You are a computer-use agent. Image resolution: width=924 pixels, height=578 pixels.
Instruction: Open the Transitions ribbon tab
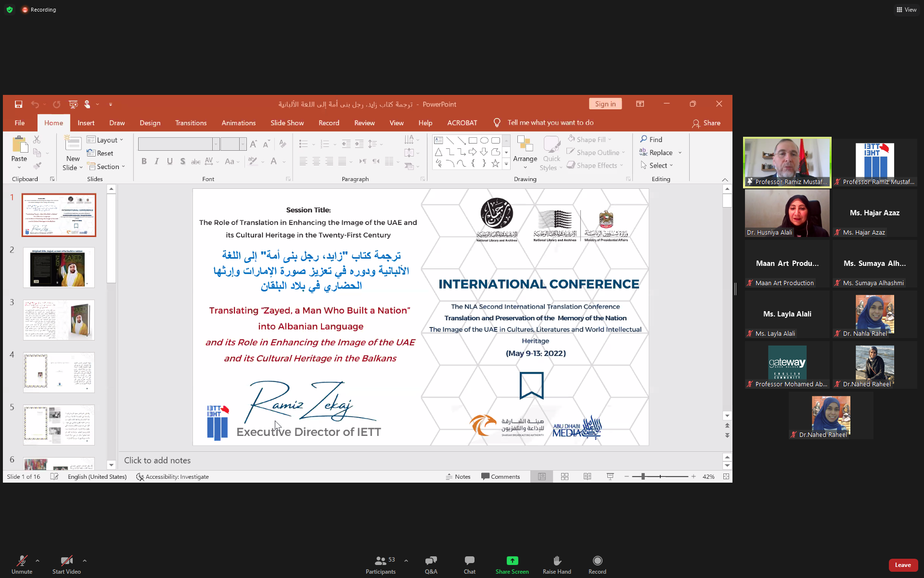(191, 123)
